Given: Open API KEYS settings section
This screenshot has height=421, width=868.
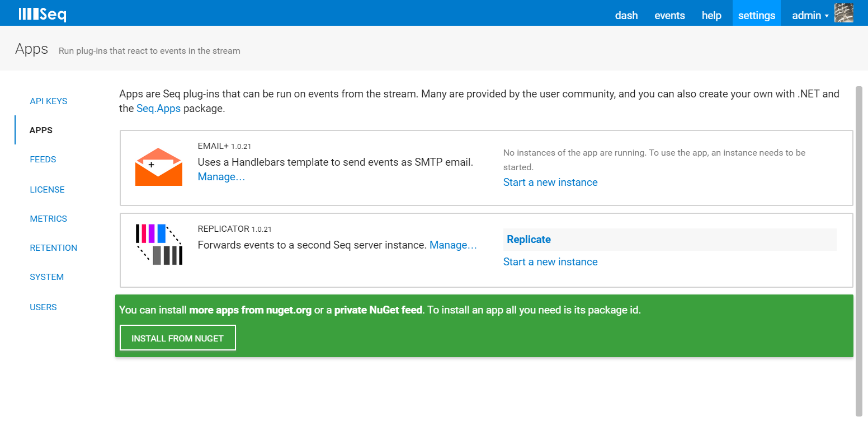Looking at the screenshot, I should pos(49,101).
